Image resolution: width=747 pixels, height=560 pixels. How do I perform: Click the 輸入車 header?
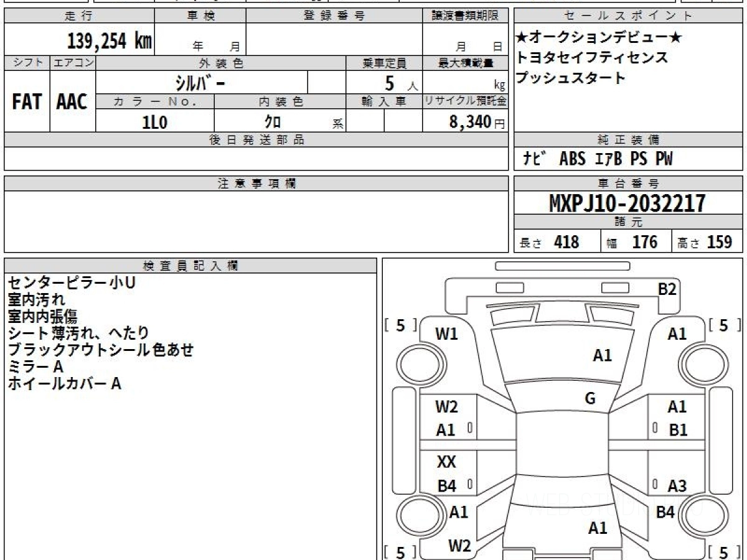pyautogui.click(x=384, y=101)
